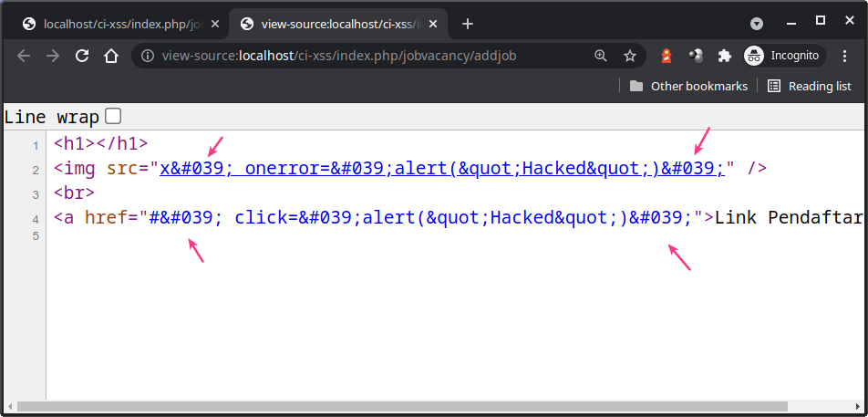The image size is (868, 417).
Task: Click the forward navigation arrow
Action: (53, 56)
